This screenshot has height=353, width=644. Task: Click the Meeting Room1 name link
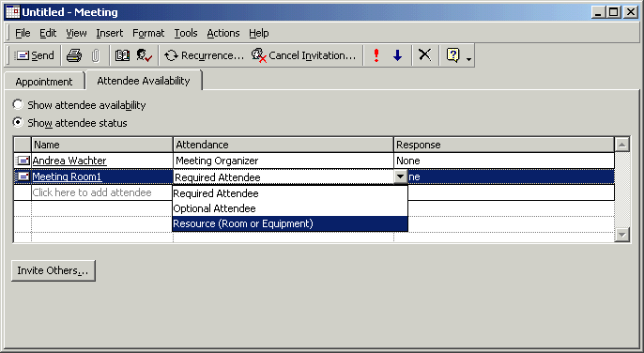pos(67,176)
